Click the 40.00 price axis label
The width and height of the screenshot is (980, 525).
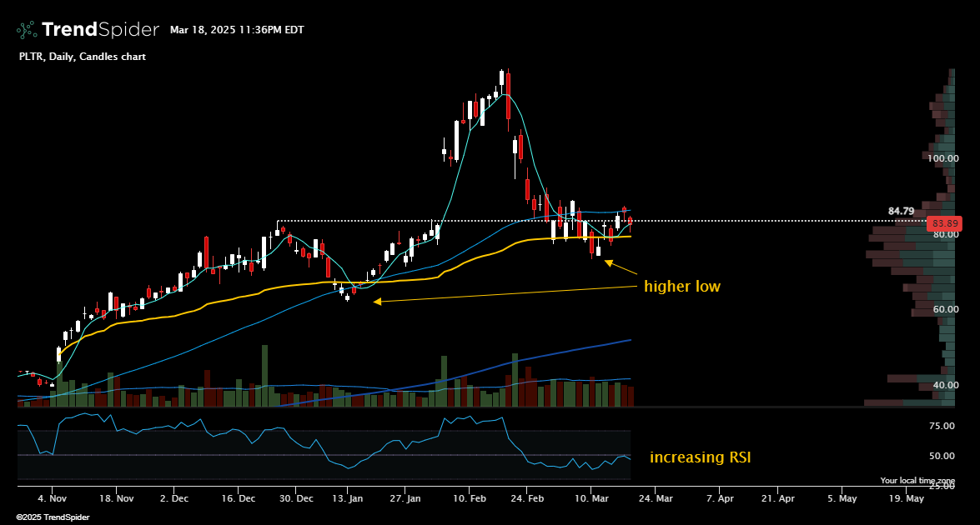tap(946, 385)
